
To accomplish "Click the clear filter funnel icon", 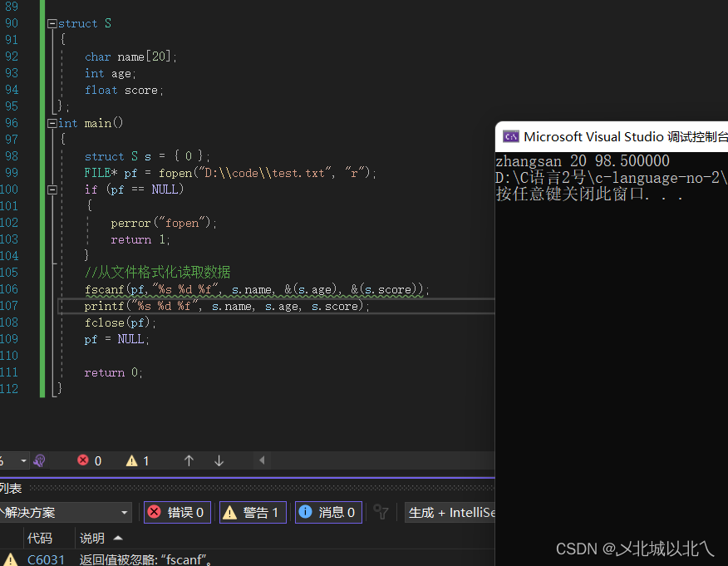I will pyautogui.click(x=381, y=512).
